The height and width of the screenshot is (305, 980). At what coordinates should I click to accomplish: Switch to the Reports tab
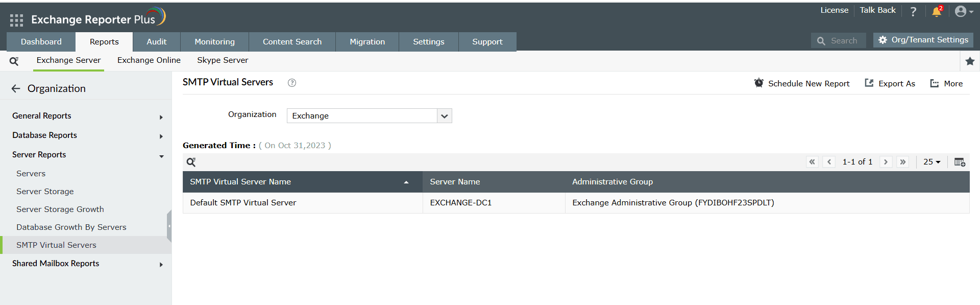pyautogui.click(x=104, y=42)
